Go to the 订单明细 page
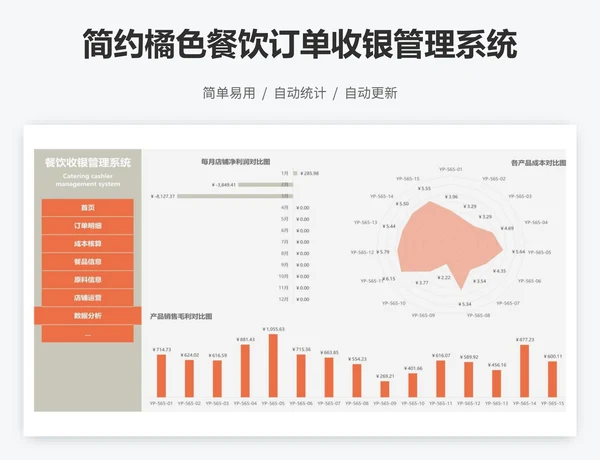 [88, 225]
